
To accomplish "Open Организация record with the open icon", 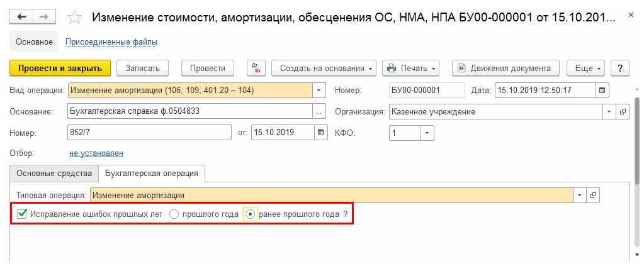I will (623, 111).
